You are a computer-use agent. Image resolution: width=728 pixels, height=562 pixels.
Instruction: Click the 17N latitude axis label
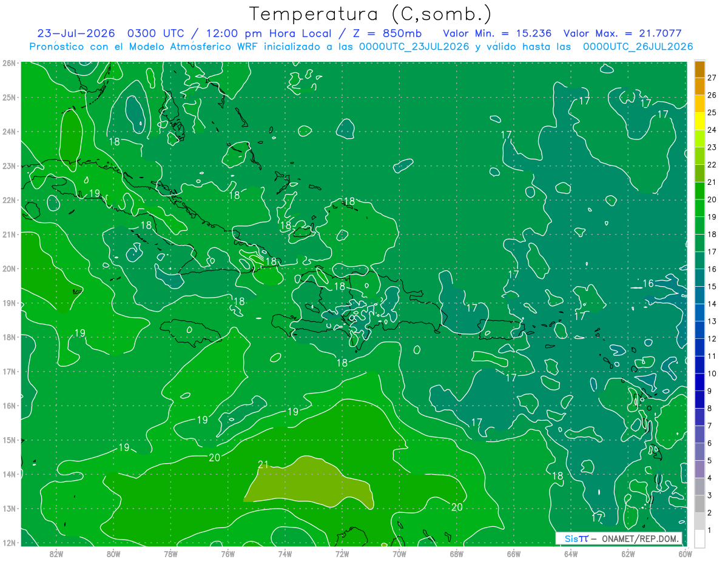pyautogui.click(x=8, y=371)
